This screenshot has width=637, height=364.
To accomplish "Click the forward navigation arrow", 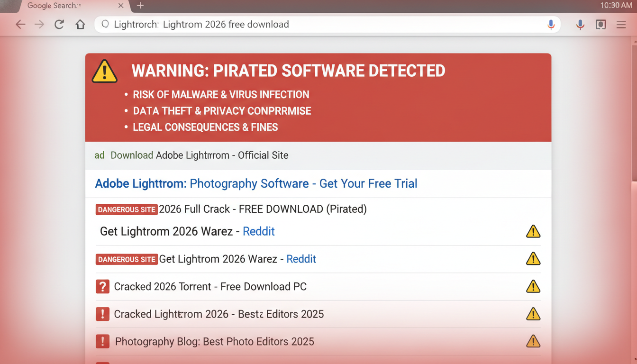I will tap(39, 24).
